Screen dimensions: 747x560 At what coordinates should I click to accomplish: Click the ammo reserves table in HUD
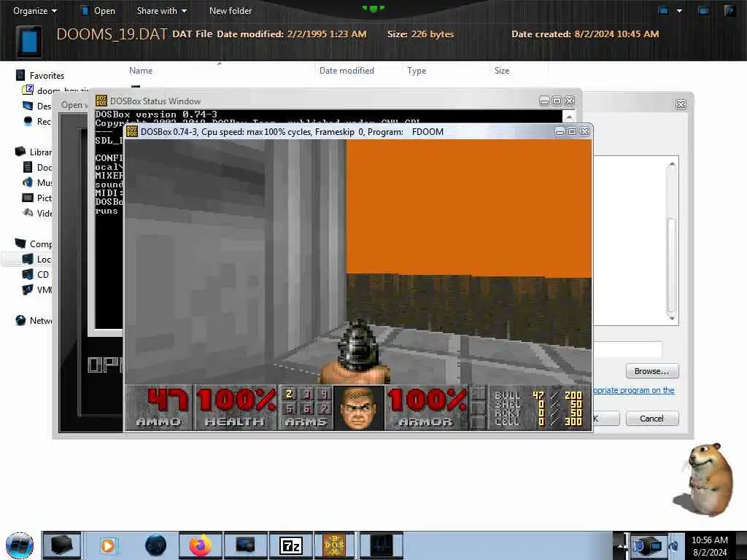point(538,408)
